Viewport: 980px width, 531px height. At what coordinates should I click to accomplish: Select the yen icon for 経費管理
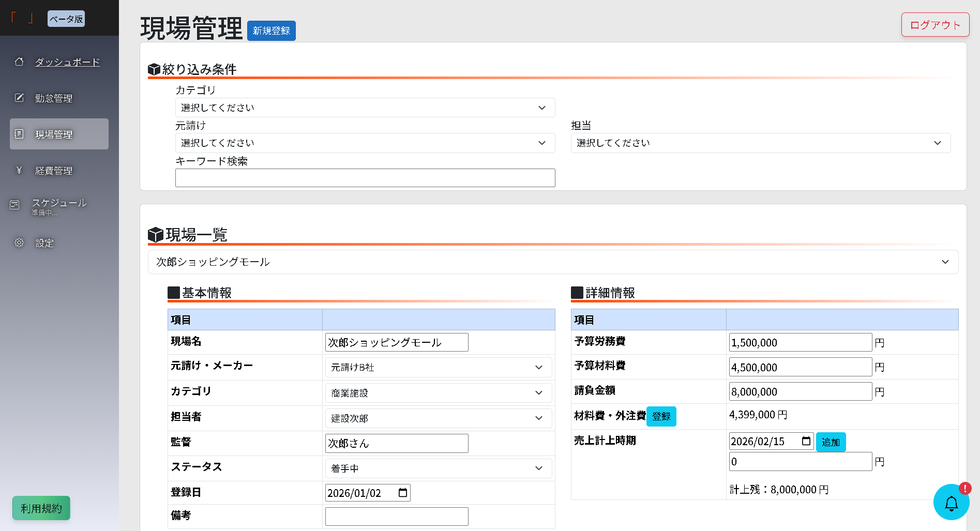pos(19,170)
